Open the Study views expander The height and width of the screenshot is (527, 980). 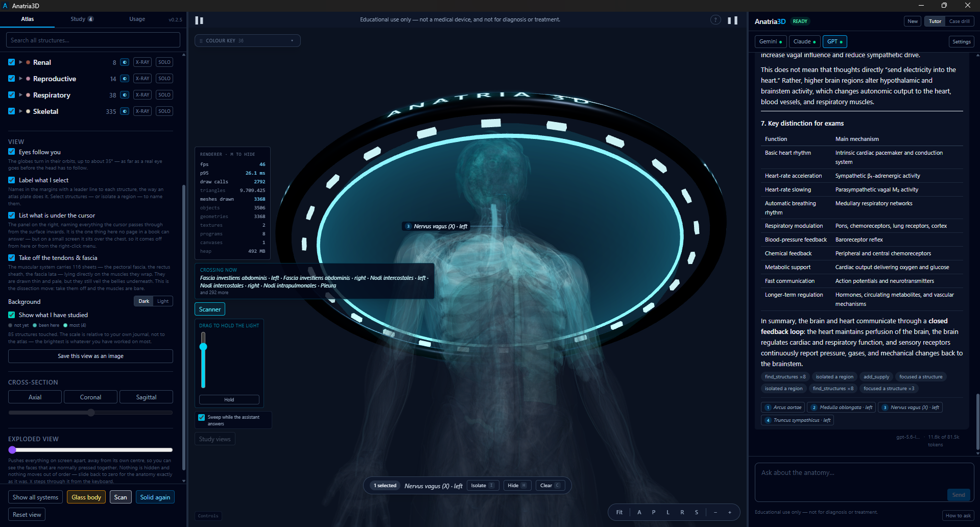215,439
